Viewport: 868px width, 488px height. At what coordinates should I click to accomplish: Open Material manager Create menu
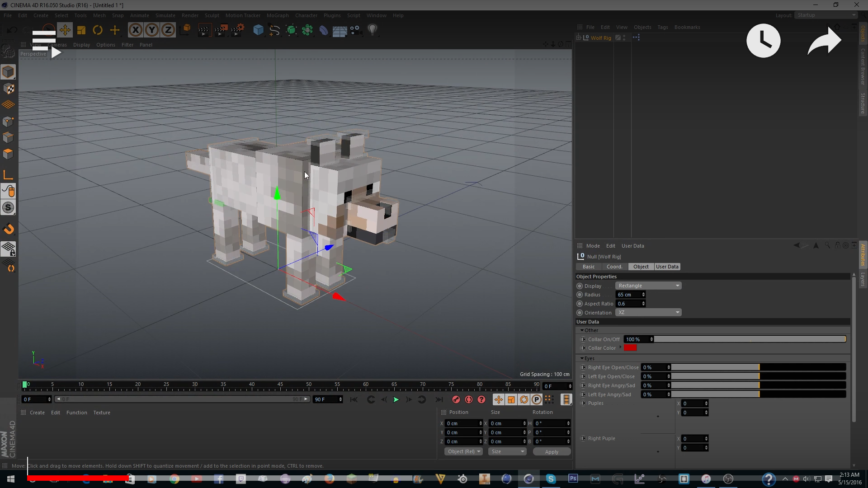[37, 413]
